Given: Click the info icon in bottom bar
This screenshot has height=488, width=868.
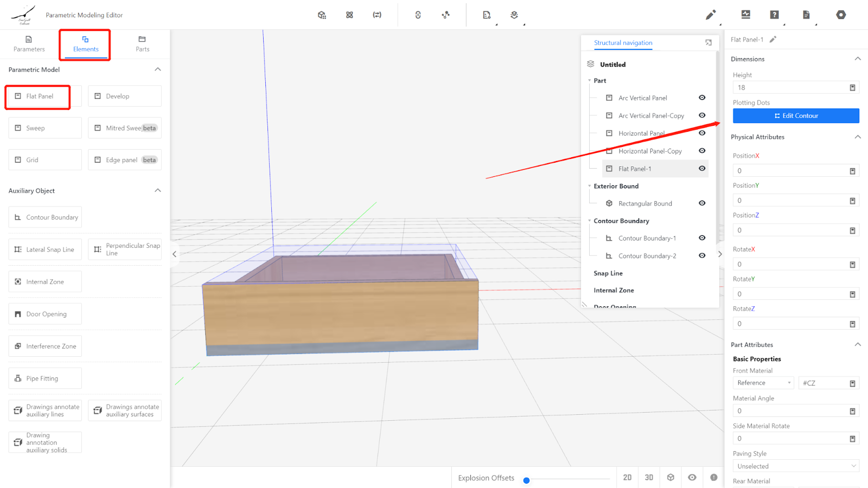Looking at the screenshot, I should click(x=713, y=478).
